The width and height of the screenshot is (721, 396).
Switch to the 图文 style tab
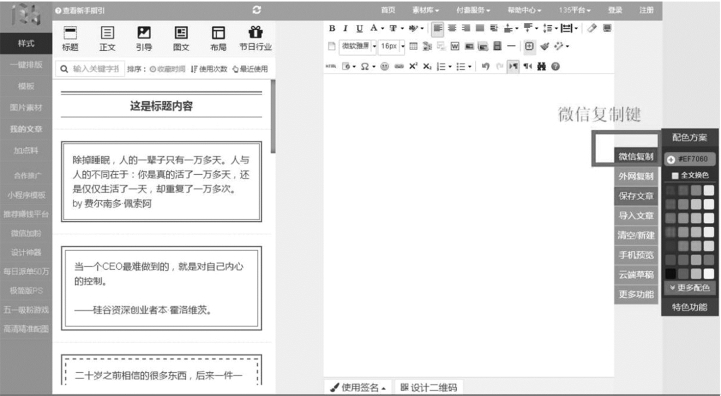[181, 39]
